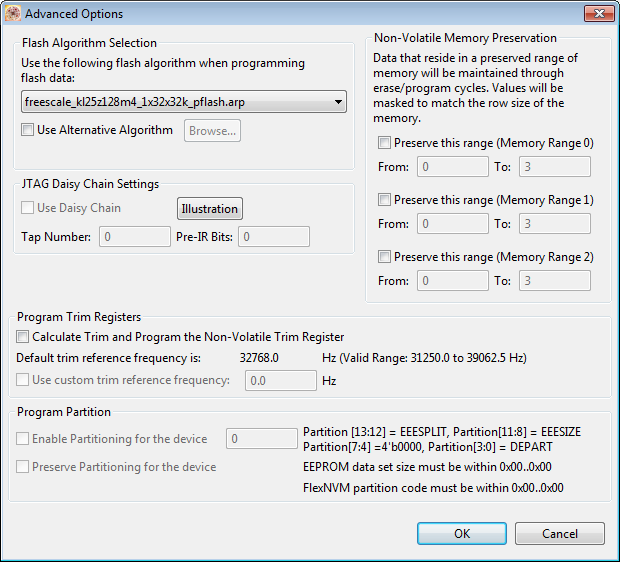
Task: Focus the Memory Range 2 From field
Action: 452,281
